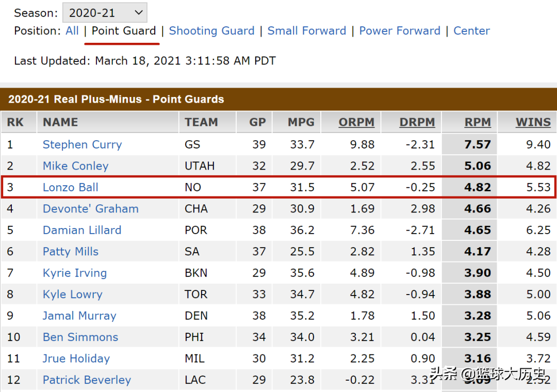The height and width of the screenshot is (392, 557).
Task: Open Mike Conley's player page
Action: [x=75, y=166]
